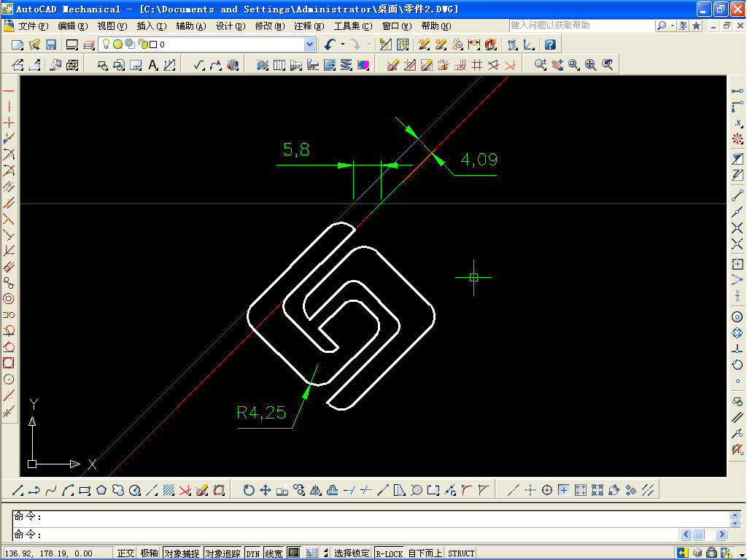Select the Rectangle tool in bottom toolbar
Image resolution: width=747 pixels, height=560 pixels.
click(85, 490)
